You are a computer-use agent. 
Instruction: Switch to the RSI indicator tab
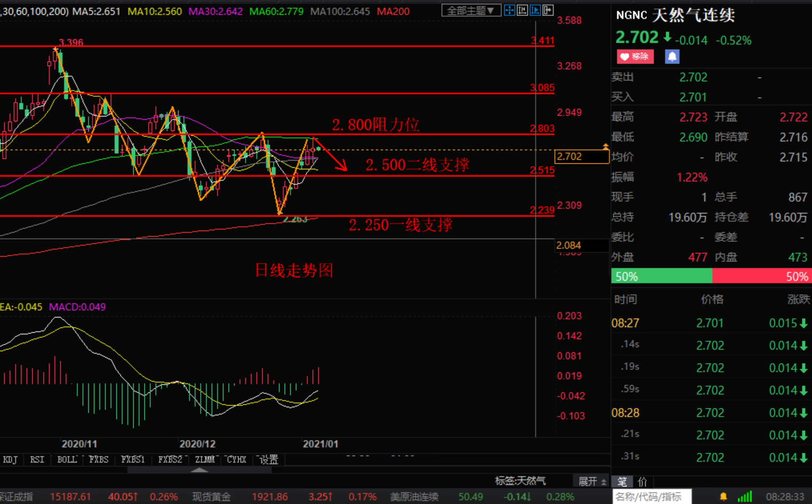point(37,459)
